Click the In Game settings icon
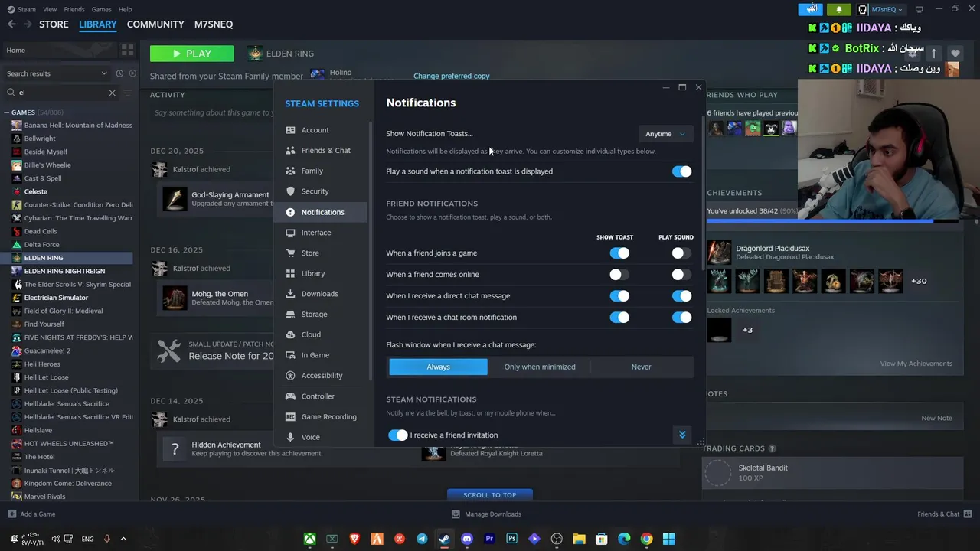 pos(290,355)
